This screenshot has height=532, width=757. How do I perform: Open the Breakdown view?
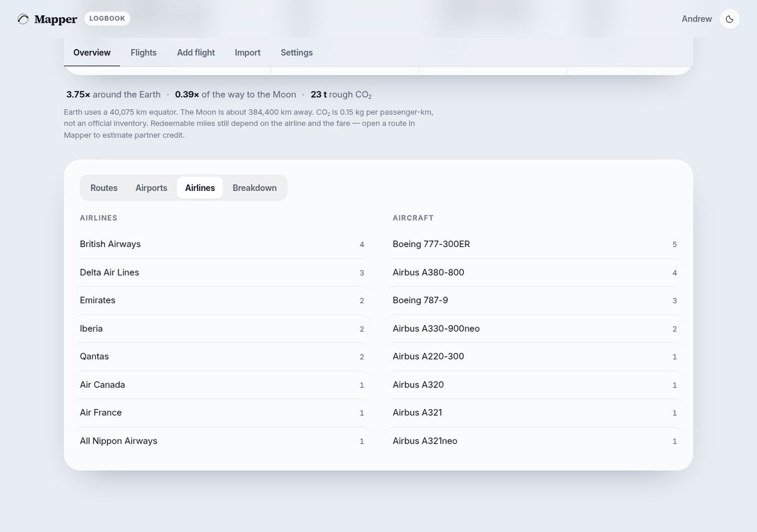coord(255,188)
